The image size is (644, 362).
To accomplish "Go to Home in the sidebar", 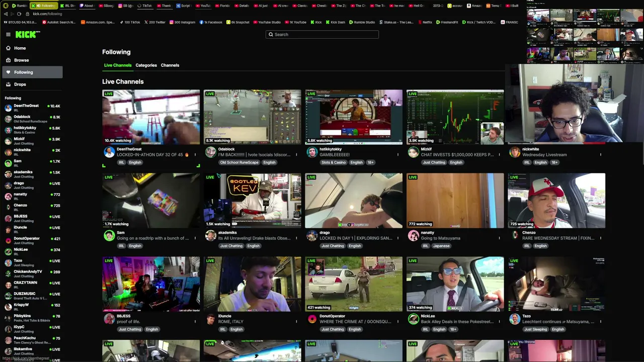I will click(32, 48).
